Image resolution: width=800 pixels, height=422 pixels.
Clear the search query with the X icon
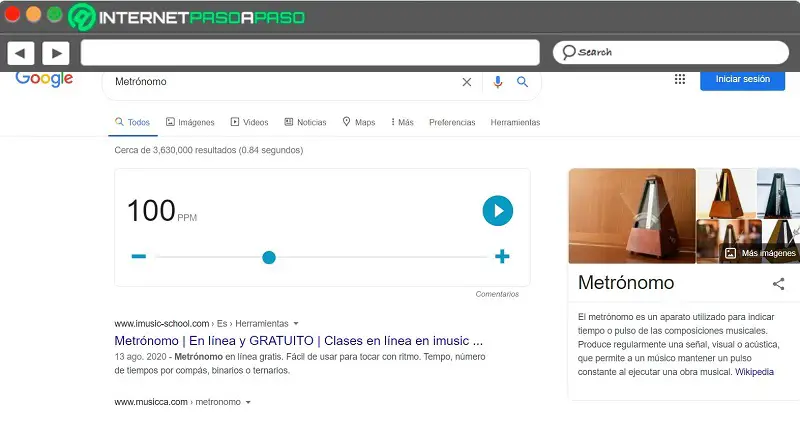(x=466, y=82)
